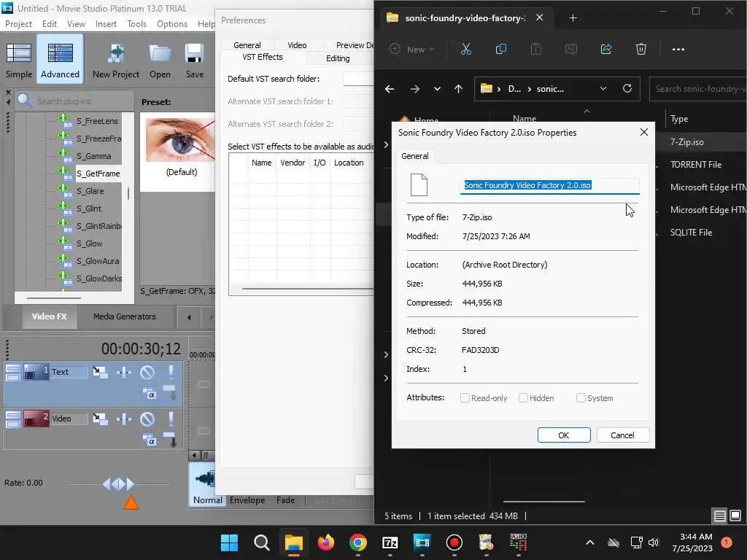
Task: Click the Copy icon in Explorer toolbar
Action: (x=501, y=49)
